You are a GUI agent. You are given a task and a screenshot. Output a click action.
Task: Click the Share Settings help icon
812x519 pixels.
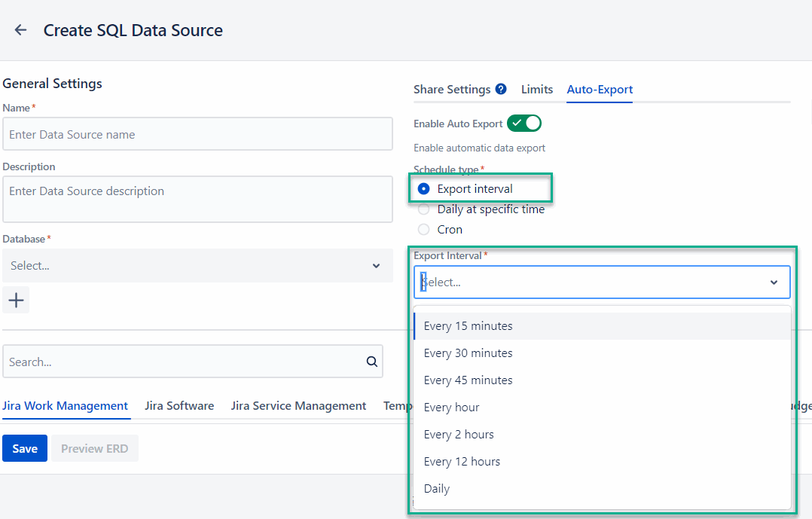[x=501, y=90]
